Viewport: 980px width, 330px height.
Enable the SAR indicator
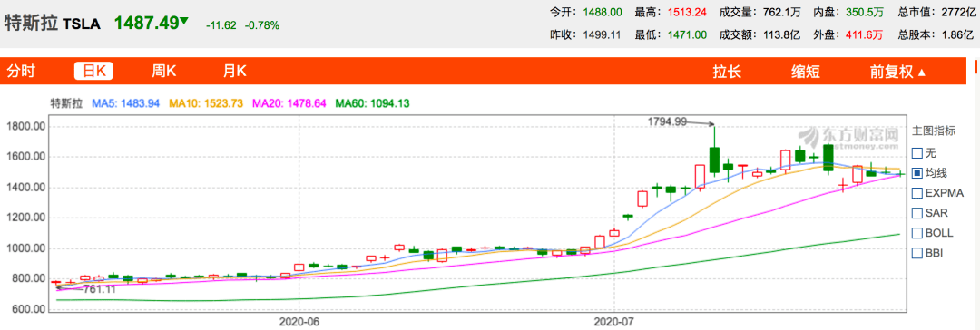[917, 212]
